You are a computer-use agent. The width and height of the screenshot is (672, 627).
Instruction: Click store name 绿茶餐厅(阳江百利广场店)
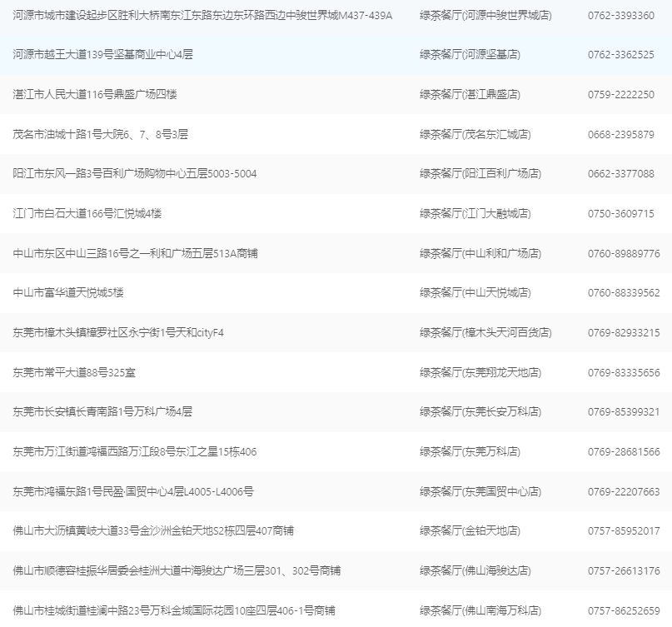480,173
